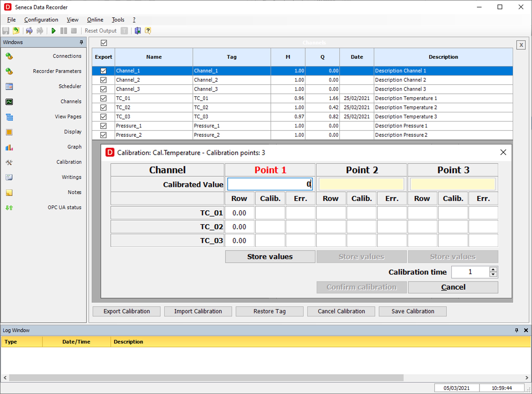The image size is (532, 394).
Task: Toggle Export checkbox for TC_02
Action: click(x=103, y=107)
